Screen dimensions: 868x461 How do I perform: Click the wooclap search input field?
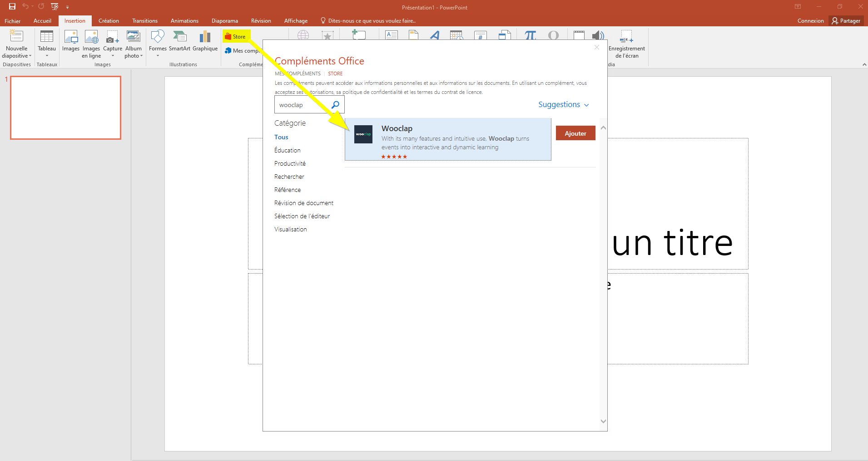[302, 105]
